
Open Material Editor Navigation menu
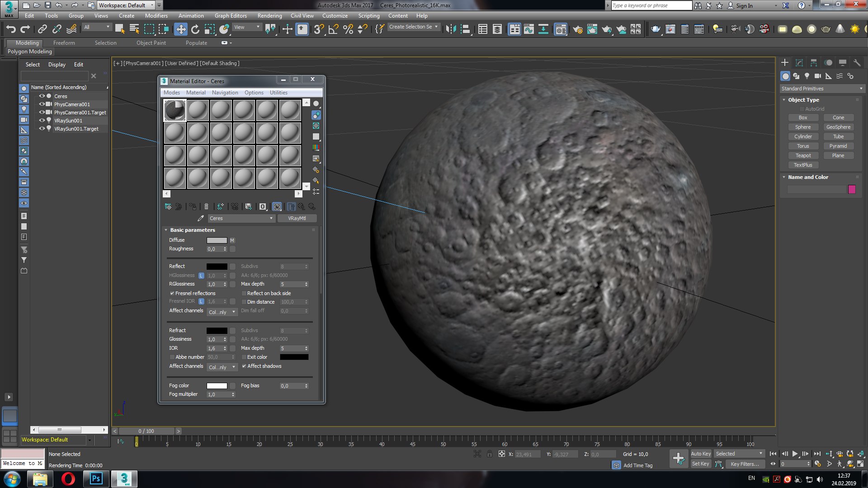225,93
